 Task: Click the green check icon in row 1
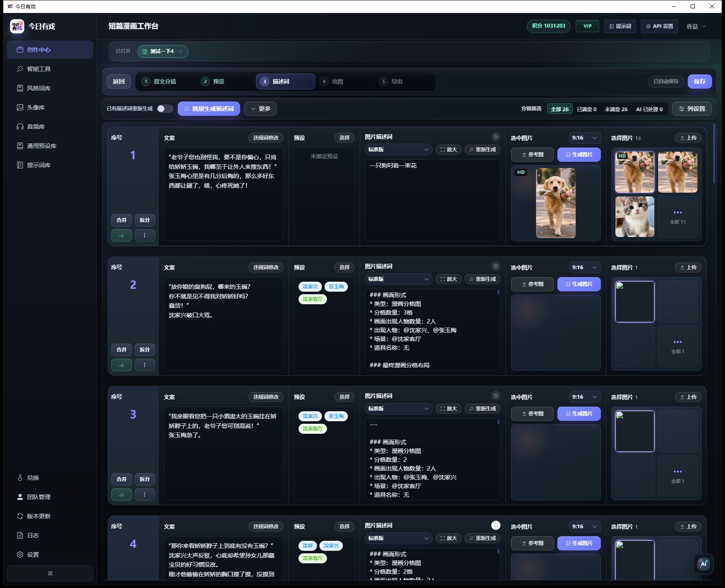coord(122,235)
